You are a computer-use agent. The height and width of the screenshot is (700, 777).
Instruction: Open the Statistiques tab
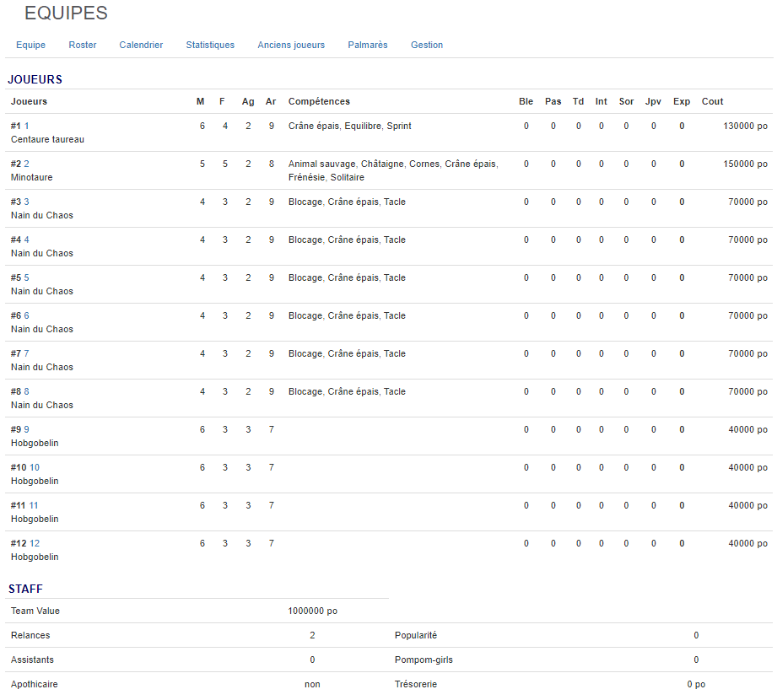click(210, 45)
